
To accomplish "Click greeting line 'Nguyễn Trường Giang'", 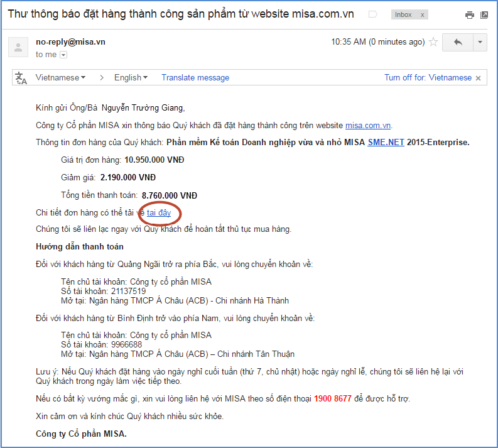I will (143, 108).
